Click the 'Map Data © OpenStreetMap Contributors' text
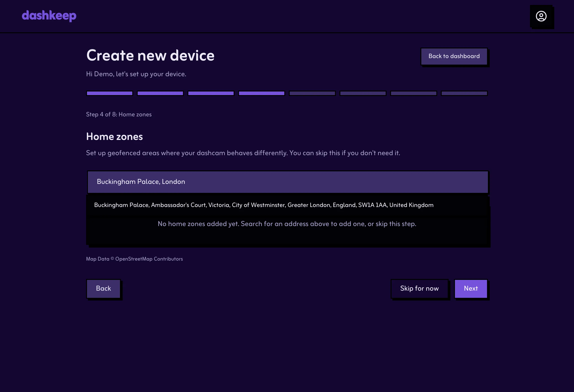Screen dimensions: 574x392 point(134,259)
